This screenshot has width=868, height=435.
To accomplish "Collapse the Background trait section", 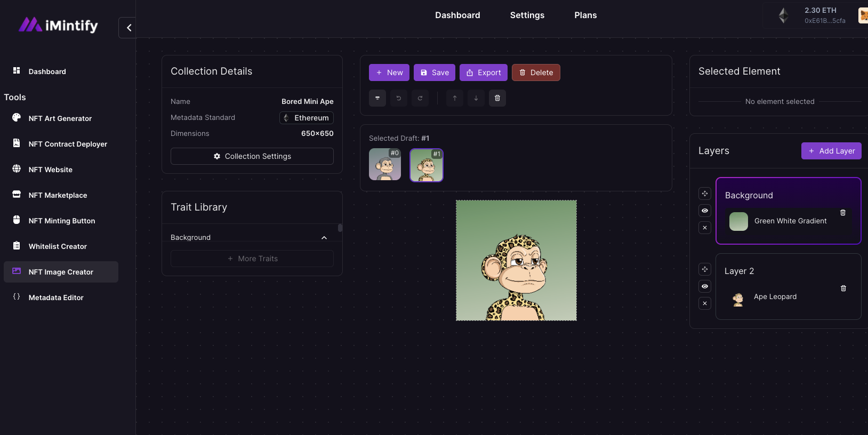I will pyautogui.click(x=324, y=238).
